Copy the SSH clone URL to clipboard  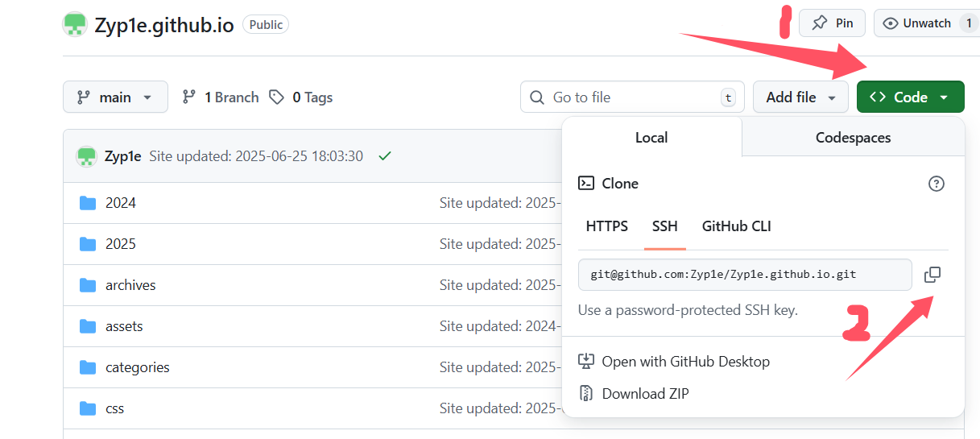[932, 275]
